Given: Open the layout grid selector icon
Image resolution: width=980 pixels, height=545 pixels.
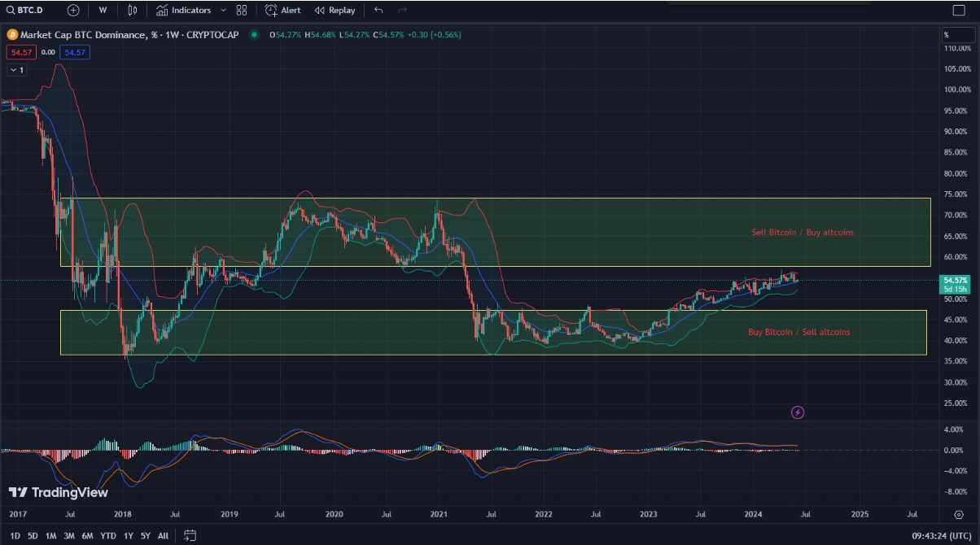Looking at the screenshot, I should click(241, 11).
